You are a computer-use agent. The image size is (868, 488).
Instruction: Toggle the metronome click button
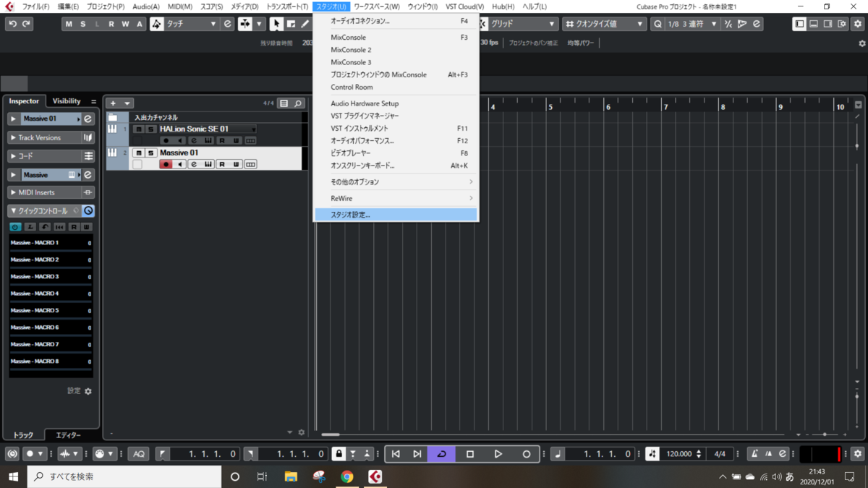point(754,454)
